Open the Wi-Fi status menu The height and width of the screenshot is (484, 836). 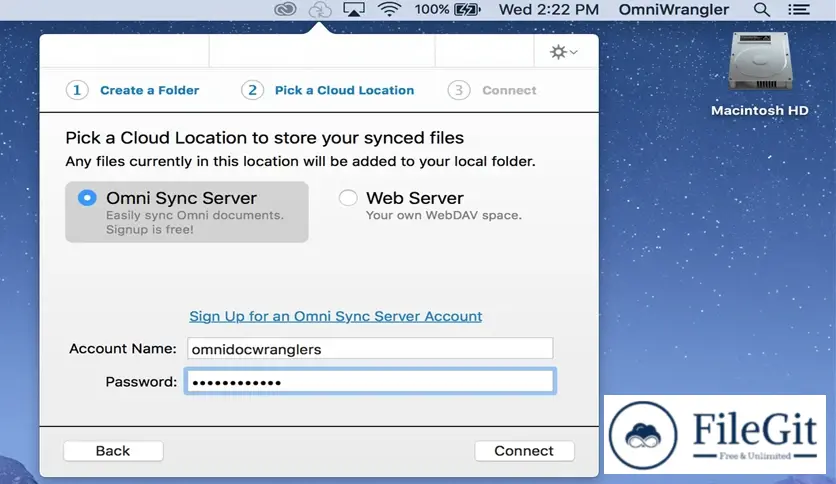coord(389,10)
